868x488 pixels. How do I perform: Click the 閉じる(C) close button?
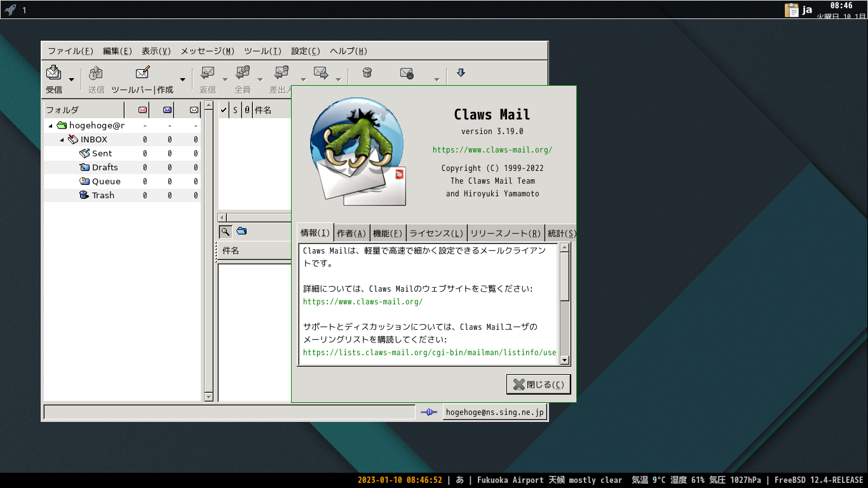tap(539, 384)
